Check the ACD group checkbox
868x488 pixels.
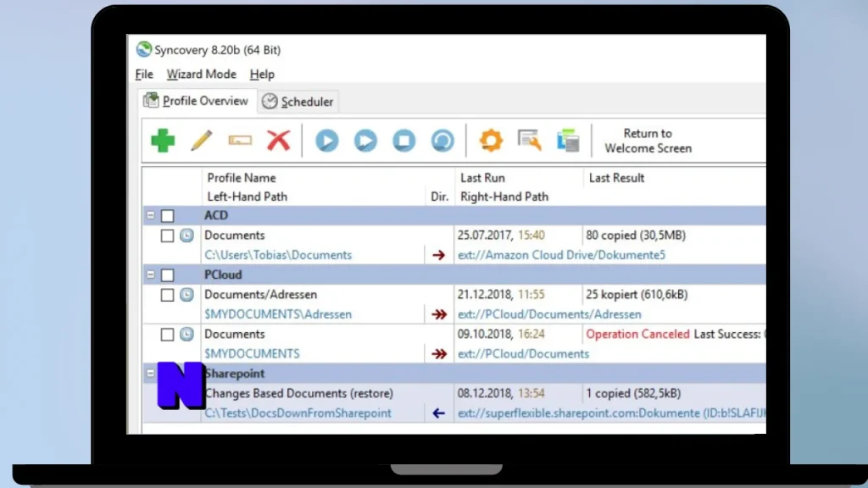pos(167,215)
